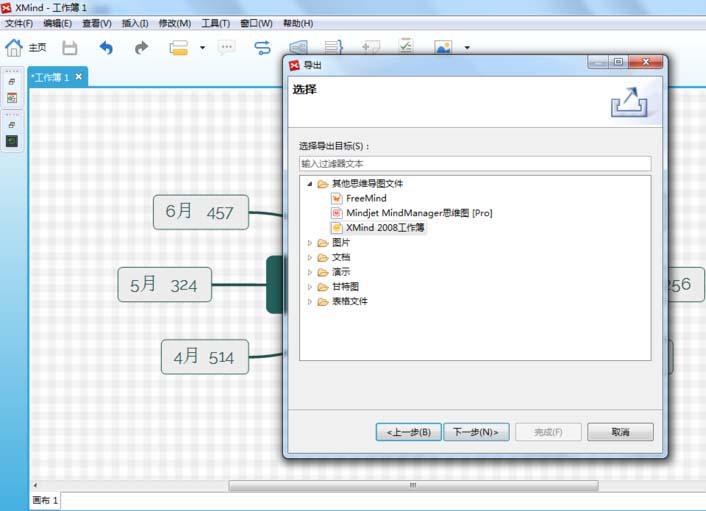Click the upper restore icon in the left sidebar
This screenshot has width=706, height=511.
point(12,82)
